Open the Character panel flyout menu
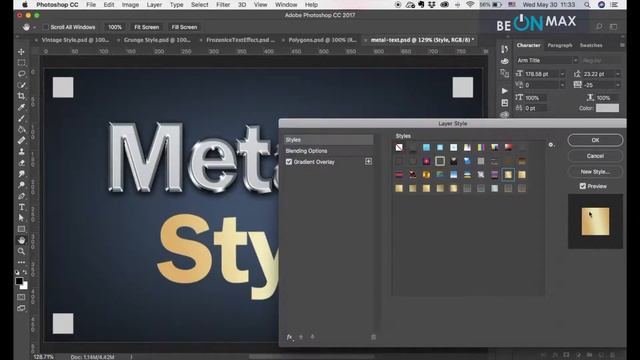Screen dimensions: 640x360 pyautogui.click(x=622, y=45)
